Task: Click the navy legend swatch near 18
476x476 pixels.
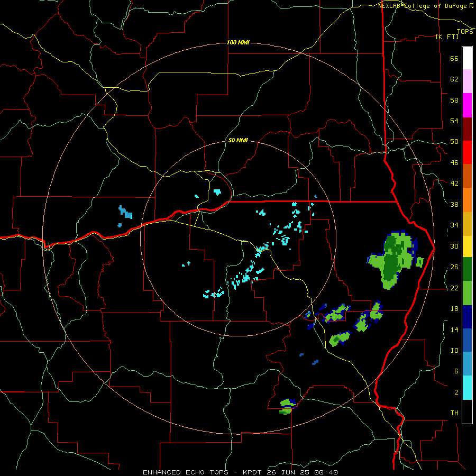Action: tap(467, 317)
